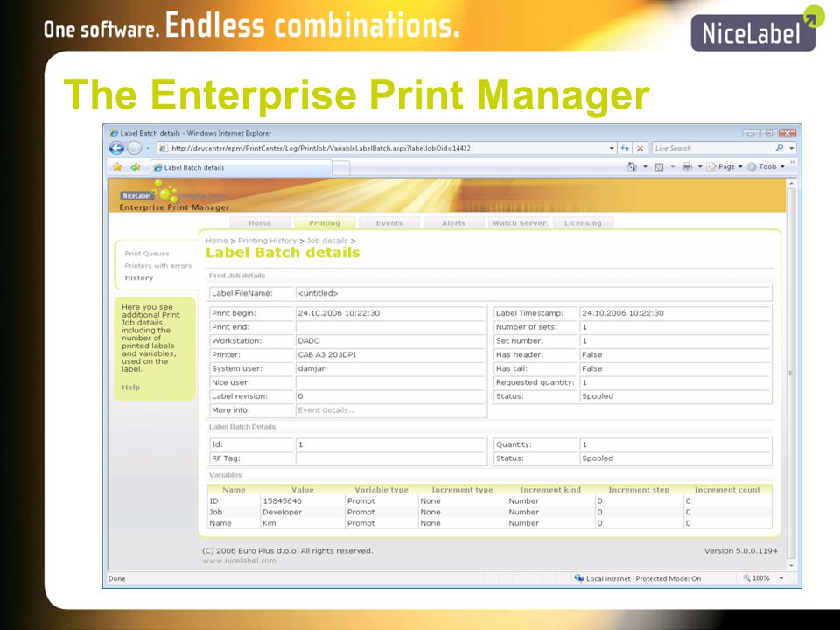Screen dimensions: 840x630
Task: Open the zoom level dropdown arrow
Action: click(781, 578)
